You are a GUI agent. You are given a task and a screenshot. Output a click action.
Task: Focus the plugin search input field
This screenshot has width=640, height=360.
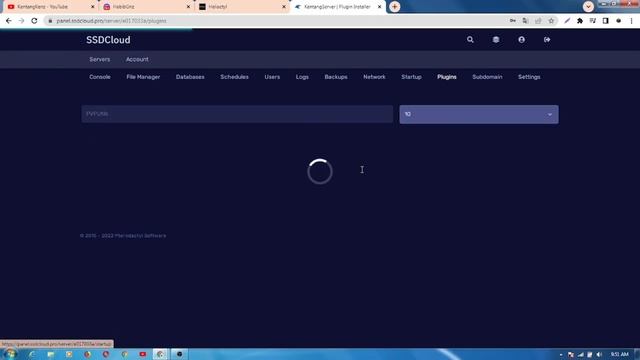pos(237,114)
